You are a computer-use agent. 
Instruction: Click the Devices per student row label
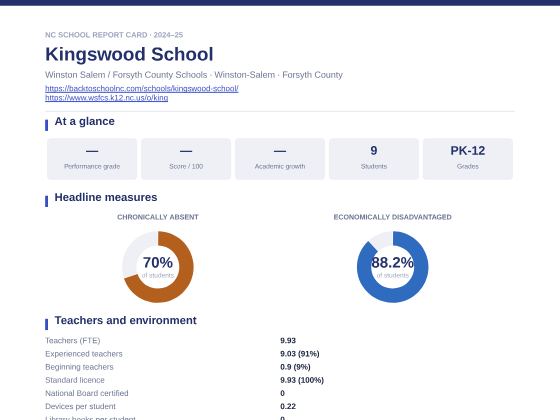(80, 406)
